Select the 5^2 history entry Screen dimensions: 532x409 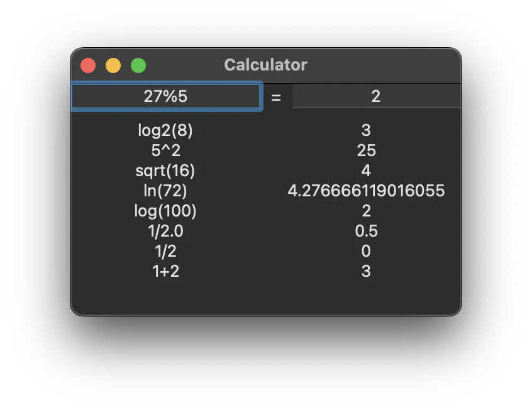pyautogui.click(x=166, y=150)
